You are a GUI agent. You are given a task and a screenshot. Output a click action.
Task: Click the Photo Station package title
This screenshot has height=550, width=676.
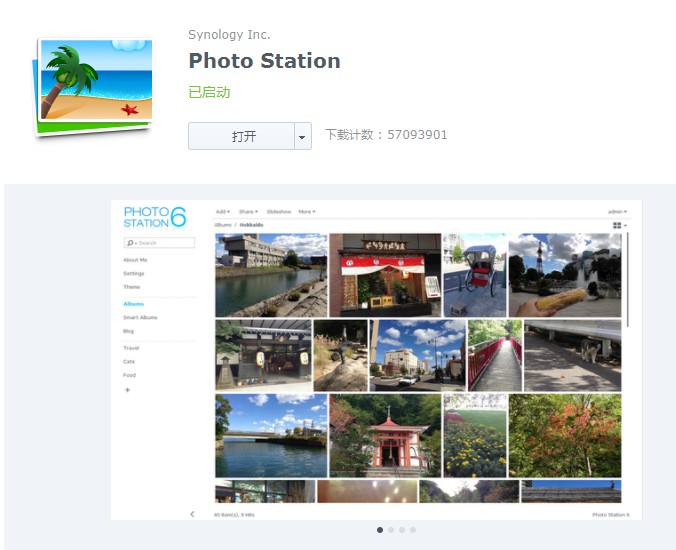pos(264,60)
